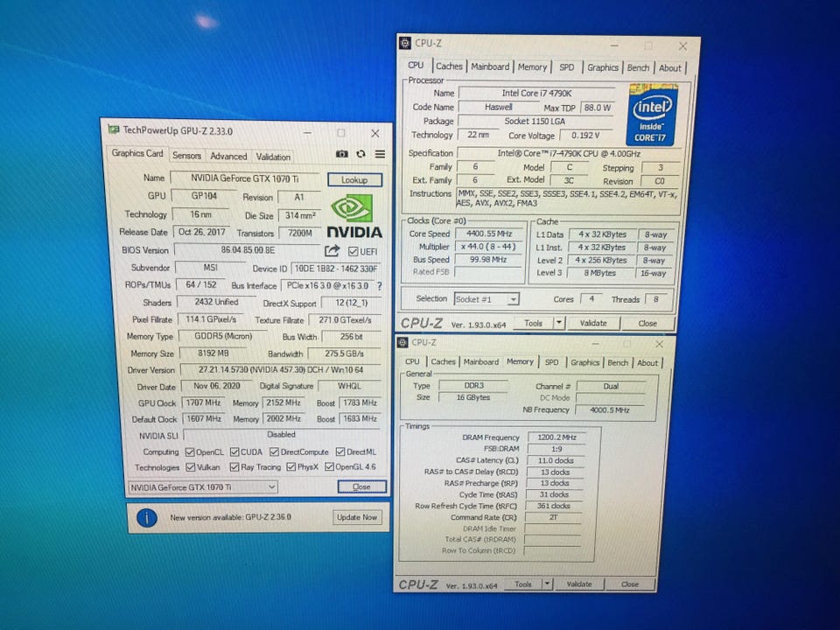Refresh GPU-Z data with the refresh icon
Viewport: 840px width, 630px height.
click(361, 154)
